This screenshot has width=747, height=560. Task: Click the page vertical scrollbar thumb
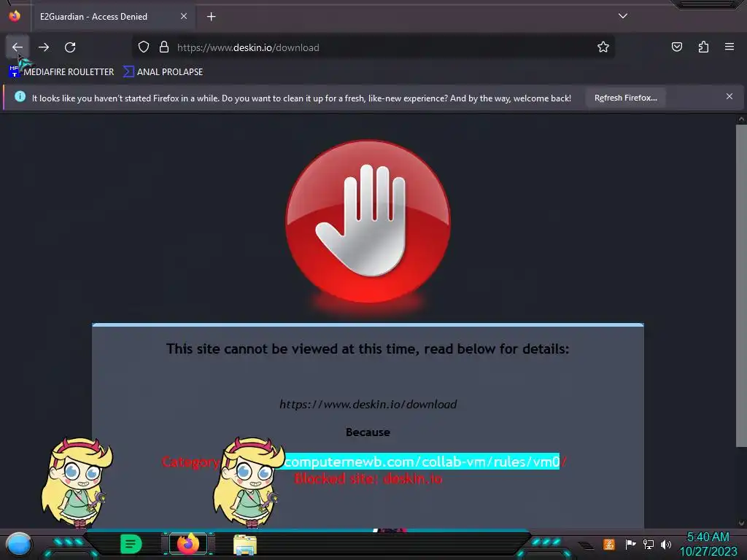point(741,286)
